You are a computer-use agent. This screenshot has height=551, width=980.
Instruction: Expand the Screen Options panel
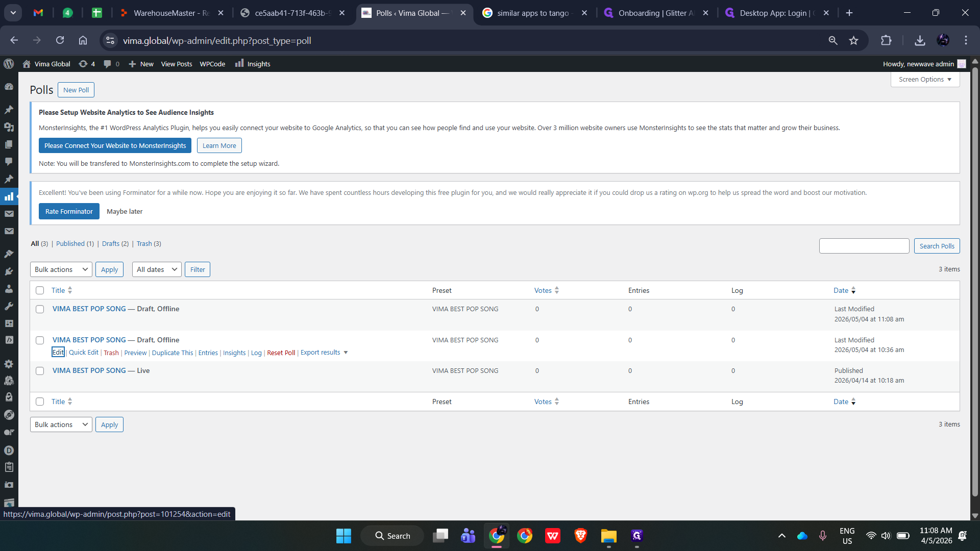(925, 80)
